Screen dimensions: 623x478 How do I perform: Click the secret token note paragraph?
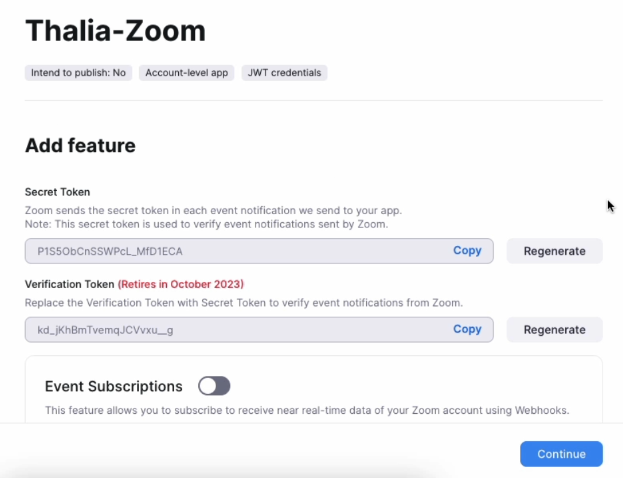[x=206, y=218]
